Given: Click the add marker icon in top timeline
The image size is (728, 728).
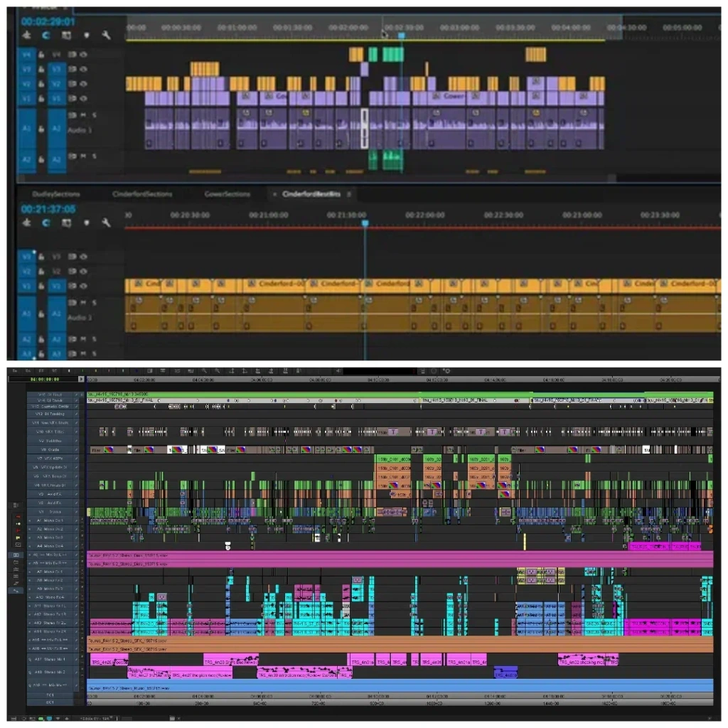Looking at the screenshot, I should 87,34.
